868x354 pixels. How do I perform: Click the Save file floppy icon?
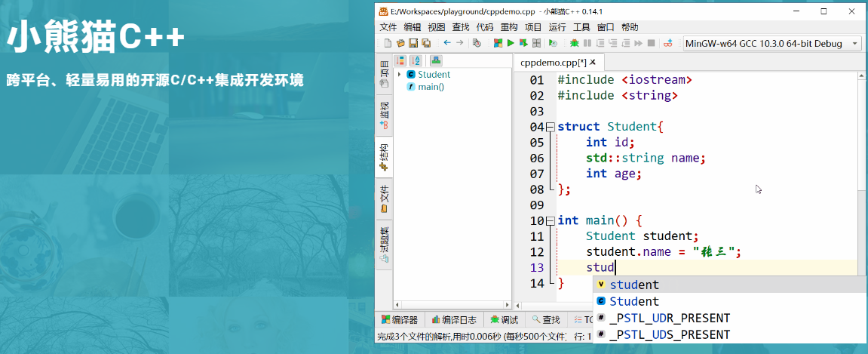coord(413,43)
